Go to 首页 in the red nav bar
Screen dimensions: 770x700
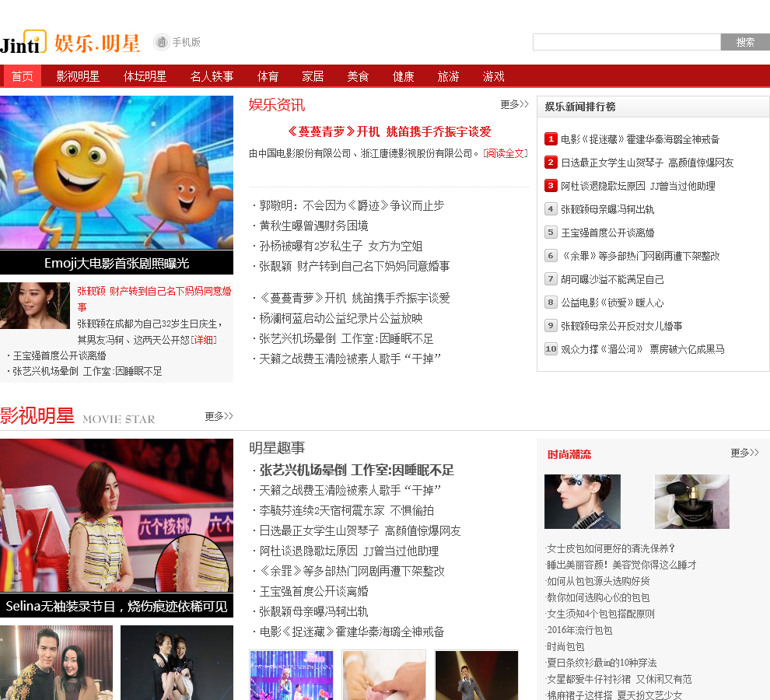[x=22, y=76]
